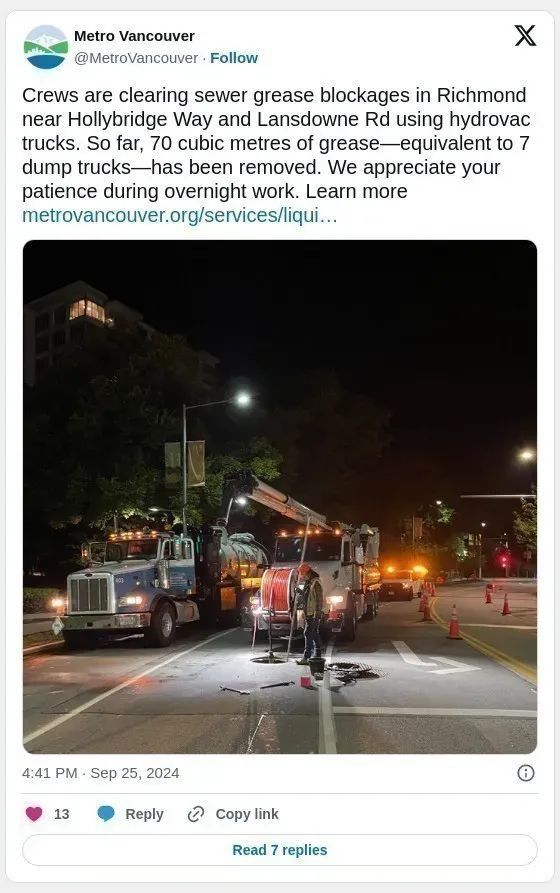560x893 pixels.
Task: Open the metrovancouver.org services link
Action: (x=179, y=215)
